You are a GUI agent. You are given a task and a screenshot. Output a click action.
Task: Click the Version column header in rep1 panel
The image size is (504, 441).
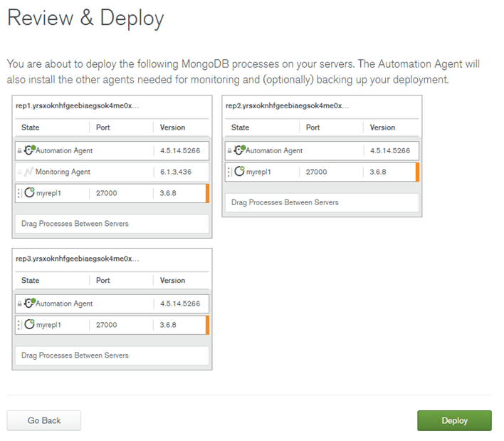[x=172, y=128]
